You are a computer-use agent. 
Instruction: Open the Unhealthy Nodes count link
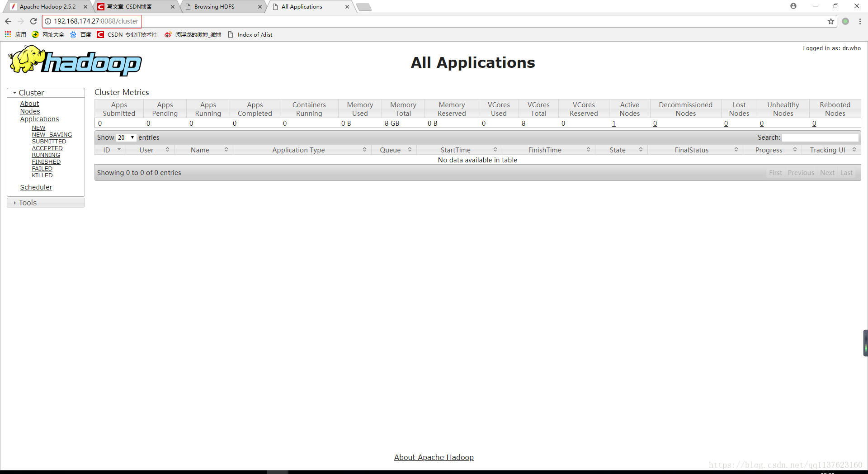point(762,123)
